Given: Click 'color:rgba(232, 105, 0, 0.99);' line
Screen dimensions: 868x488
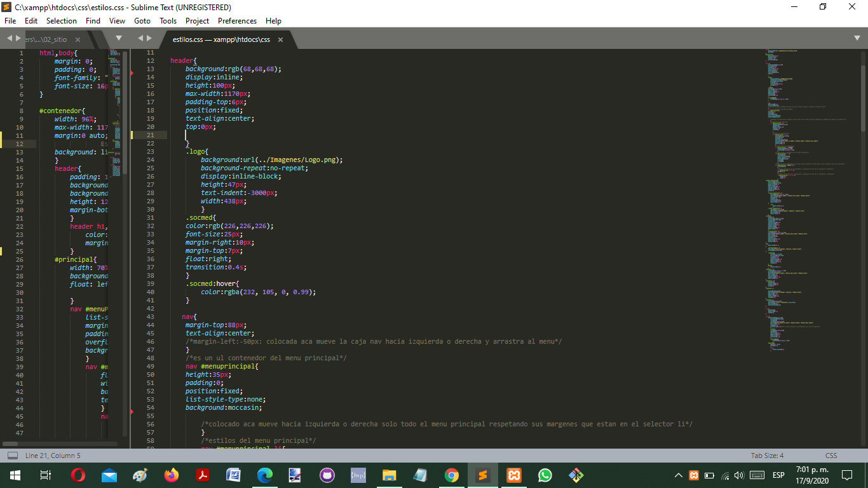Looking at the screenshot, I should coord(258,292).
